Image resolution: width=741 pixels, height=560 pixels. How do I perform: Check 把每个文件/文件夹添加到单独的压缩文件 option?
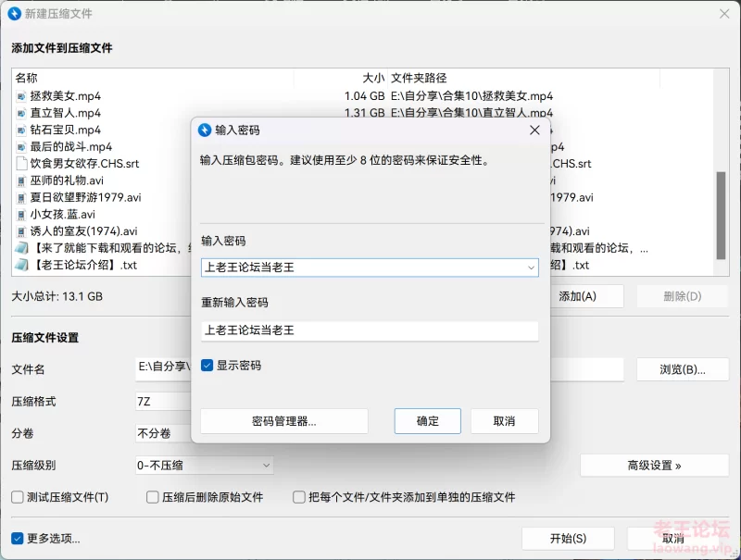point(298,497)
